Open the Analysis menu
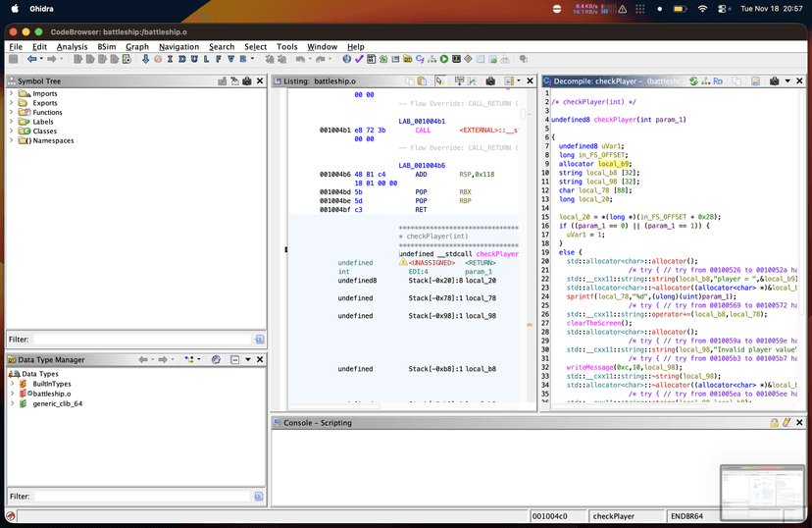 (x=72, y=46)
